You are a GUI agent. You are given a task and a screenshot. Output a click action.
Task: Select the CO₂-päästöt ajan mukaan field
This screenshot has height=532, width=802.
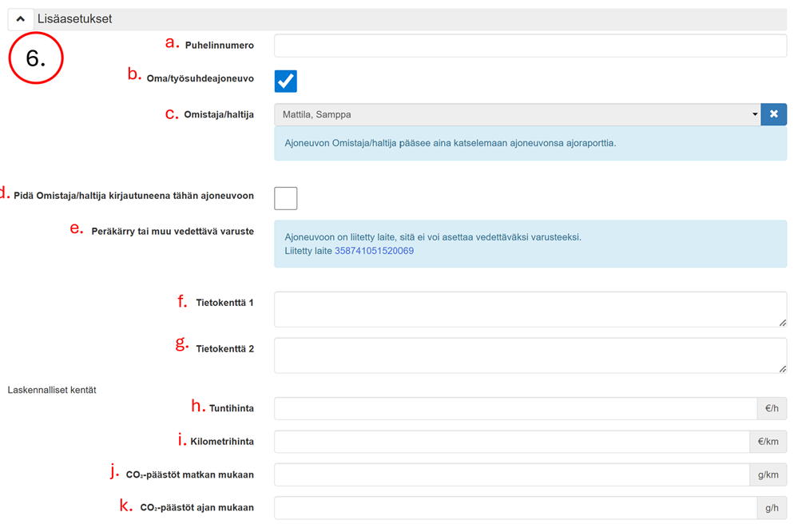click(x=515, y=508)
